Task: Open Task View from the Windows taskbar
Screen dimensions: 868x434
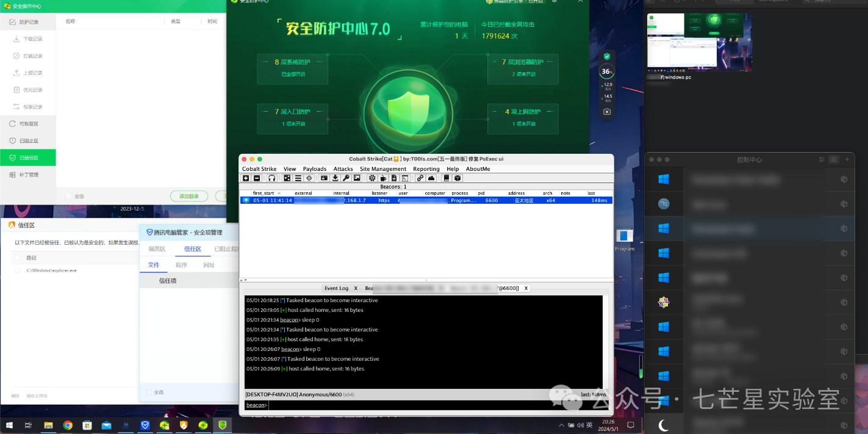Action: [28, 425]
